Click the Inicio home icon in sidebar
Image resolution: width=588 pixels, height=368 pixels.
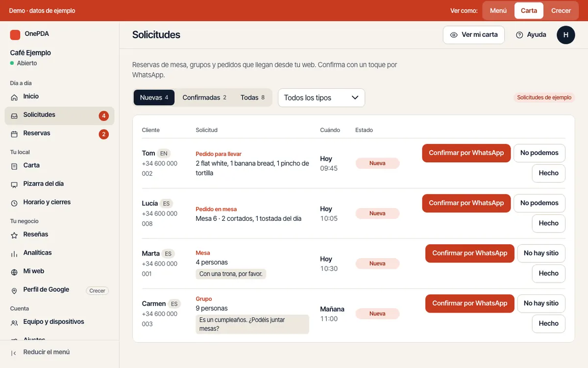coord(14,97)
